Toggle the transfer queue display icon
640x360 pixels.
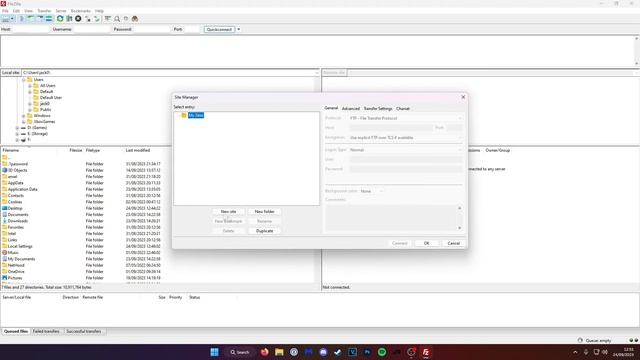(49, 19)
